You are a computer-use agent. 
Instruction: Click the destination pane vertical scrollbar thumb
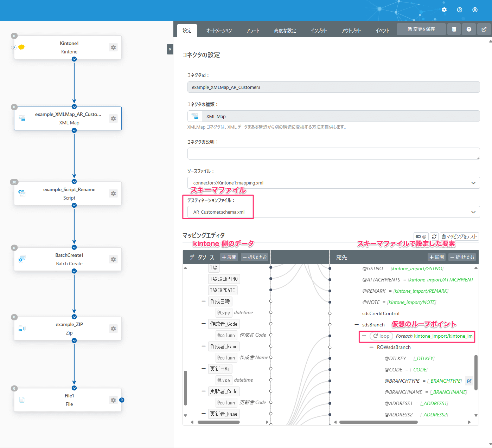coord(476,372)
